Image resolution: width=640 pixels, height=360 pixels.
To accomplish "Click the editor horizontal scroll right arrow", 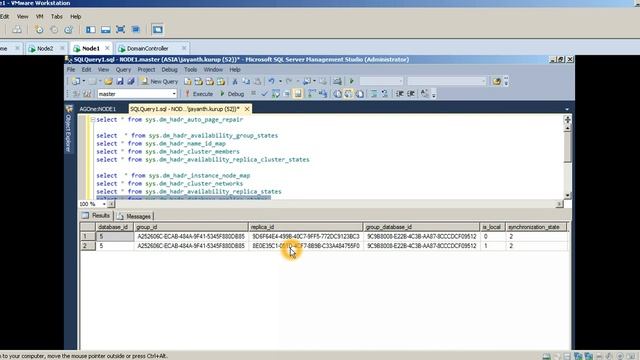I will [x=559, y=204].
